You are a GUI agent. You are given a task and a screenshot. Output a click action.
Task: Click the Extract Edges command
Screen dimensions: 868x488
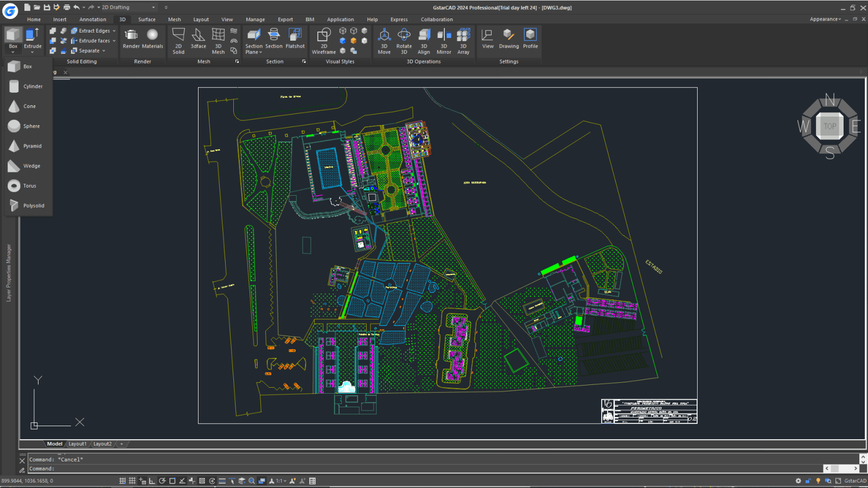93,31
